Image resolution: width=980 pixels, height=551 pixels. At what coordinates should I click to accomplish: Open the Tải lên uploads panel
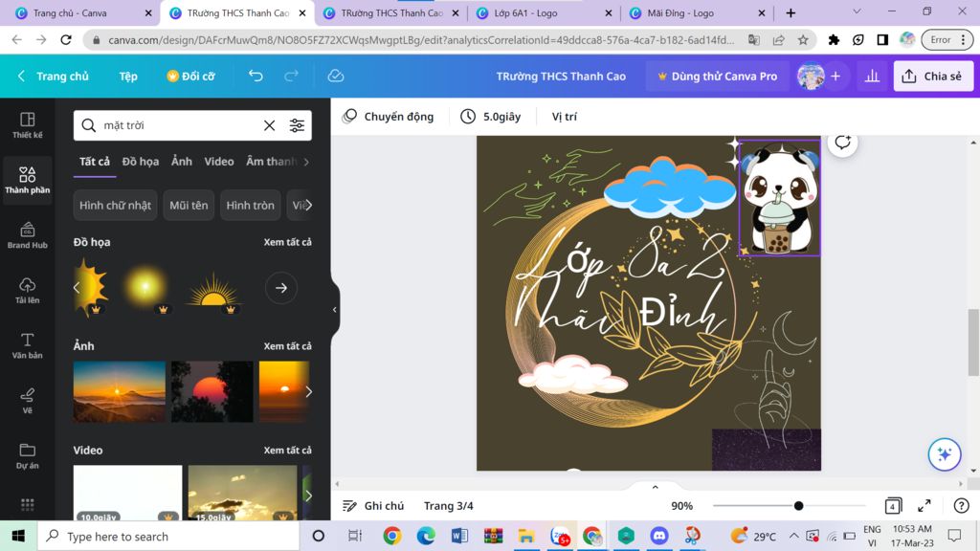click(28, 291)
